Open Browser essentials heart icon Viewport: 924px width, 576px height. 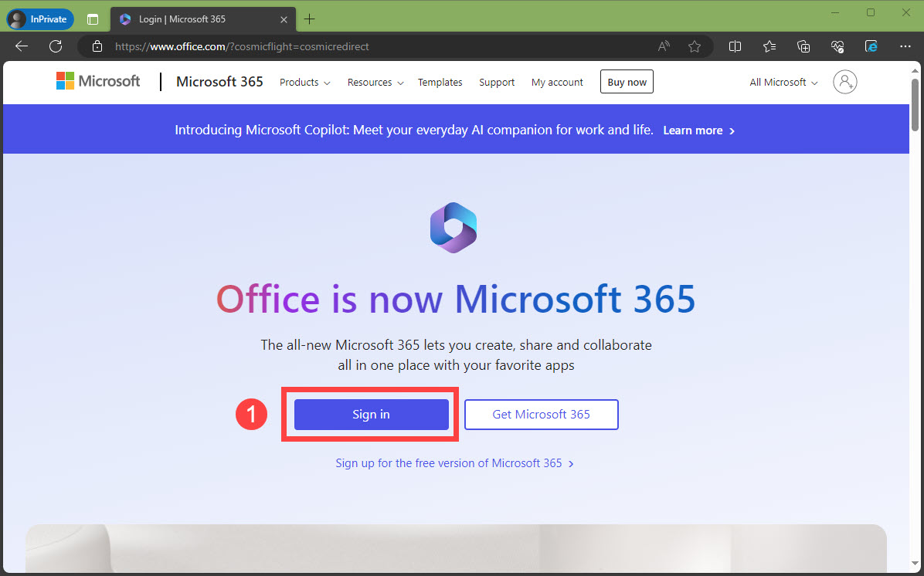[x=837, y=46]
